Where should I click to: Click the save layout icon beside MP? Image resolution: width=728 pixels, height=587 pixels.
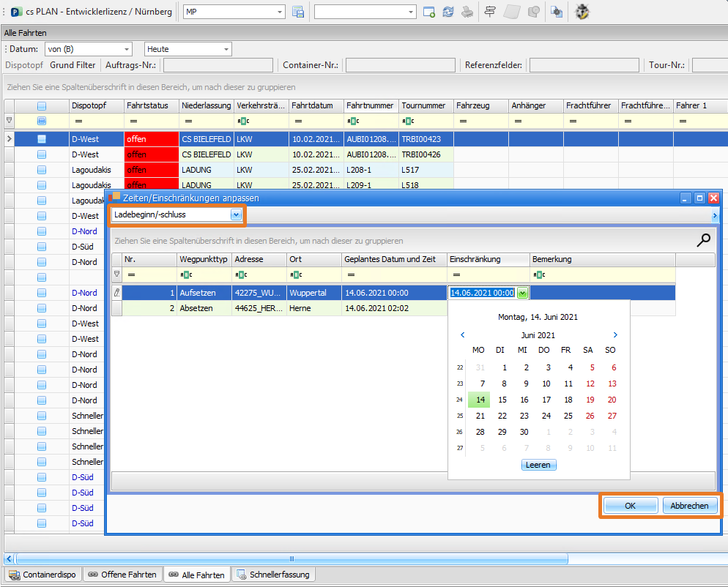pos(298,12)
